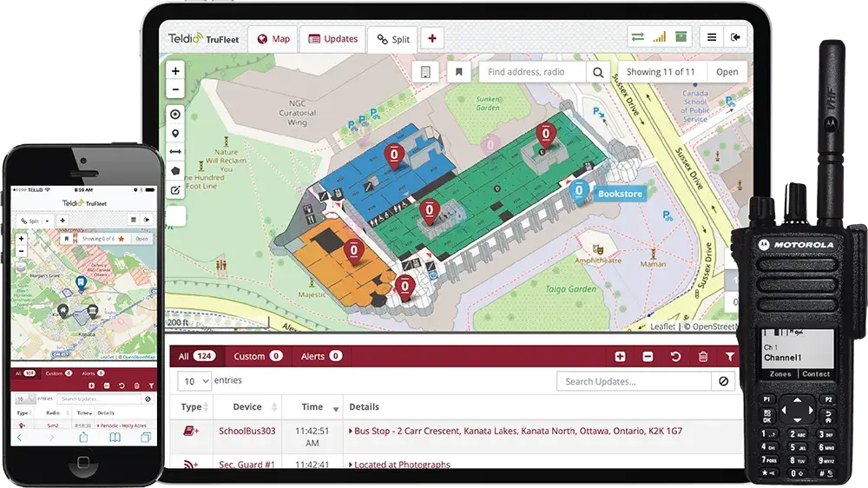Add a new tab with the plus button
868x488 pixels.
click(x=432, y=38)
